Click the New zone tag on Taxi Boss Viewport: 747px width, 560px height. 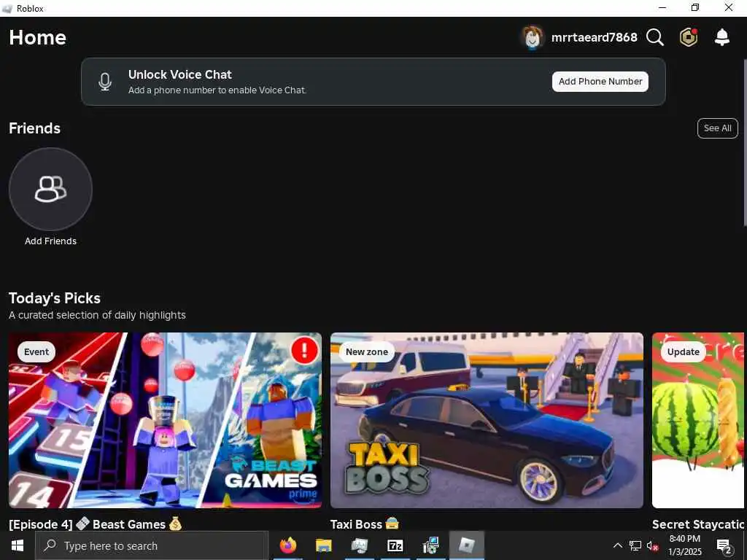367,352
